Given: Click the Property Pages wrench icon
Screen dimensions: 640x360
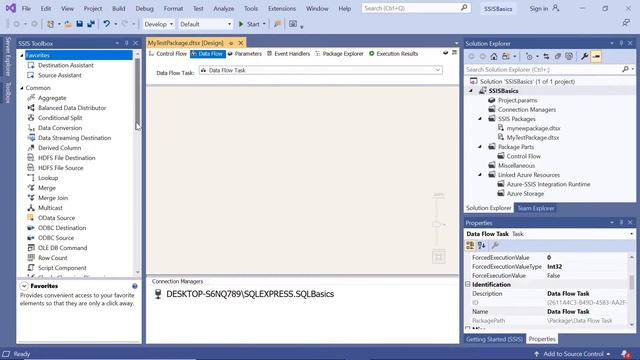Looking at the screenshot, I should pos(495,245).
